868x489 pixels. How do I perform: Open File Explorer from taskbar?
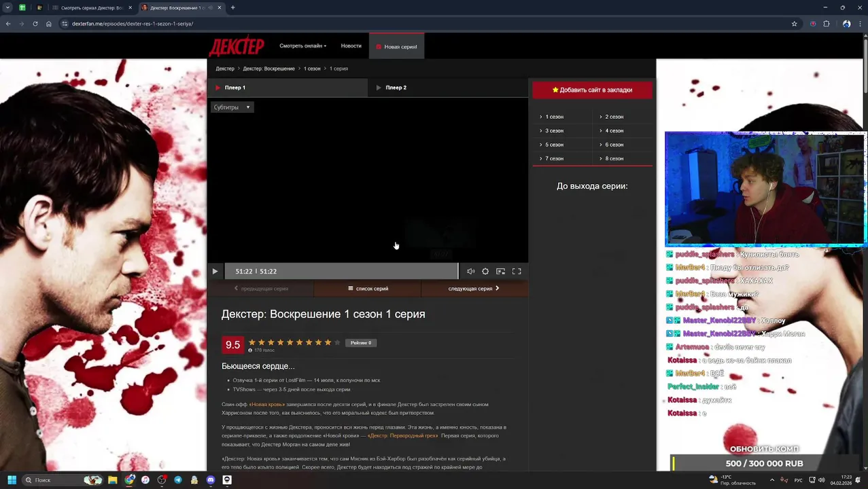point(113,480)
